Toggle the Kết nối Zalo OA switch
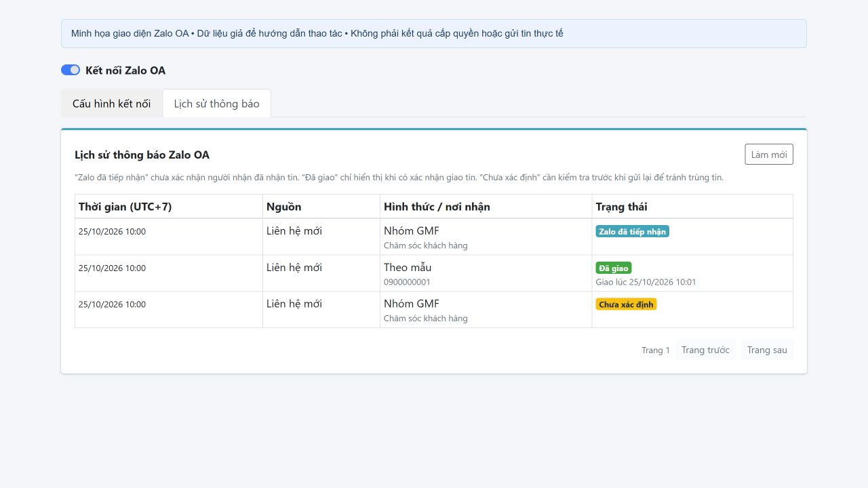This screenshot has height=488, width=868. click(x=71, y=70)
